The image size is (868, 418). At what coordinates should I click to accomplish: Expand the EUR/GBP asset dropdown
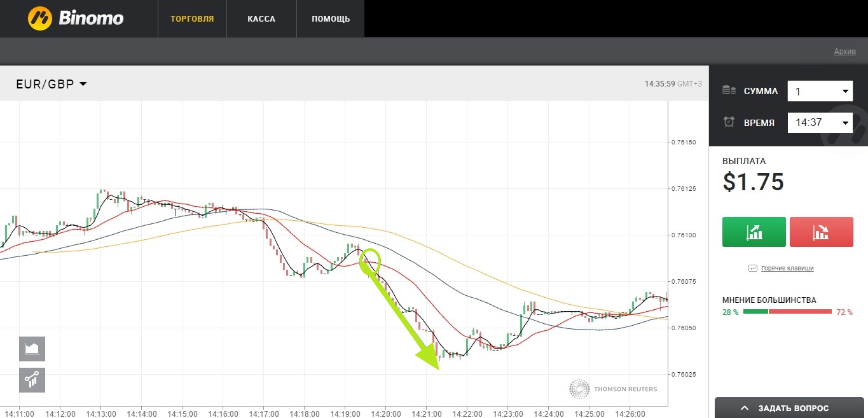point(52,84)
